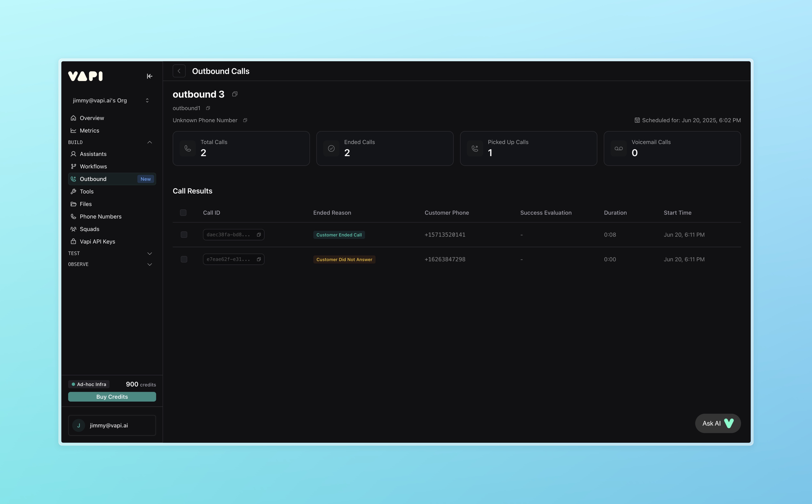
Task: Click the Picked Up Calls stat card
Action: tap(528, 148)
